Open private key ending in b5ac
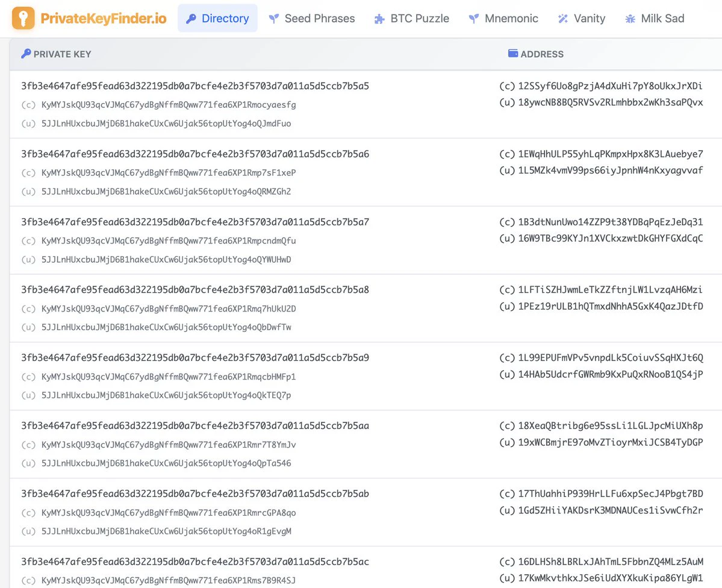 point(195,561)
